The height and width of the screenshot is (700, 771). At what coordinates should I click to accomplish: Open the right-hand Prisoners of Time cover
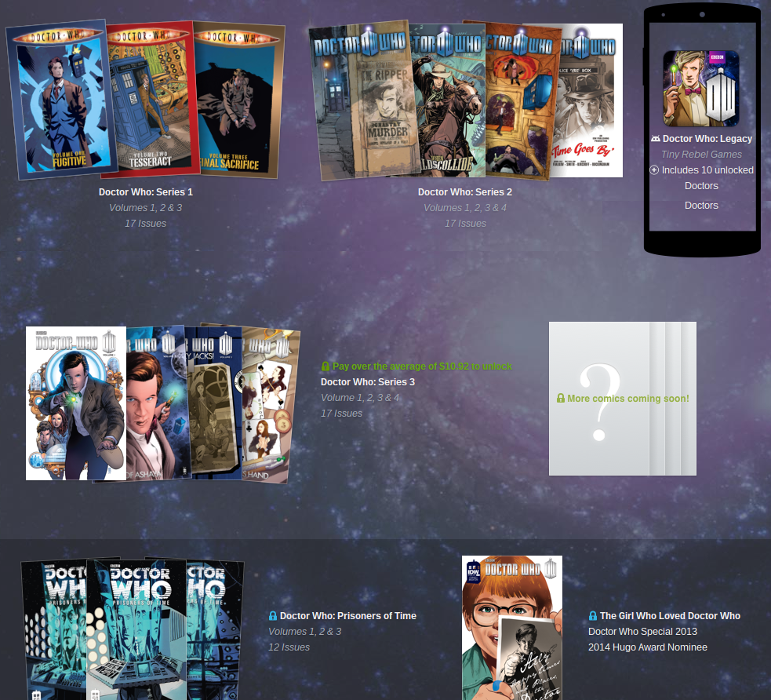point(214,629)
